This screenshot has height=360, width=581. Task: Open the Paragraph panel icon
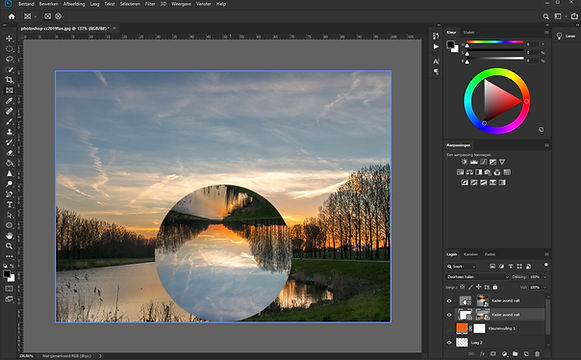(436, 71)
